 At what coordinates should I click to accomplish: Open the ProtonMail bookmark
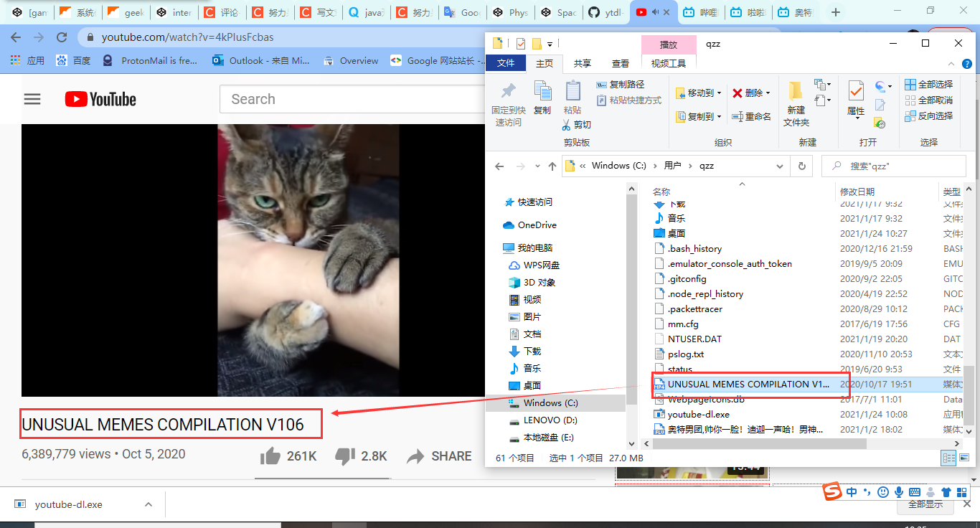coord(150,61)
